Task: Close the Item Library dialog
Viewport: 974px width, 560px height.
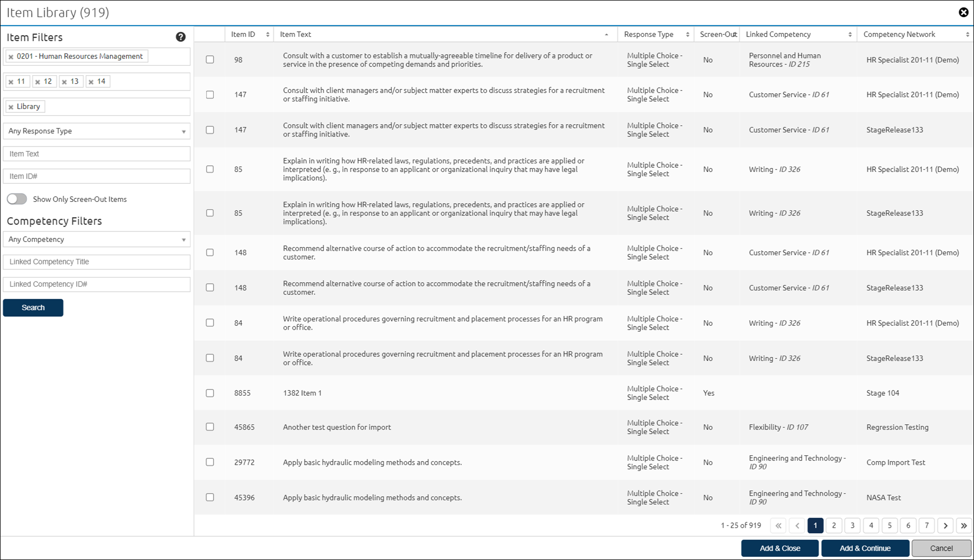Action: click(963, 12)
